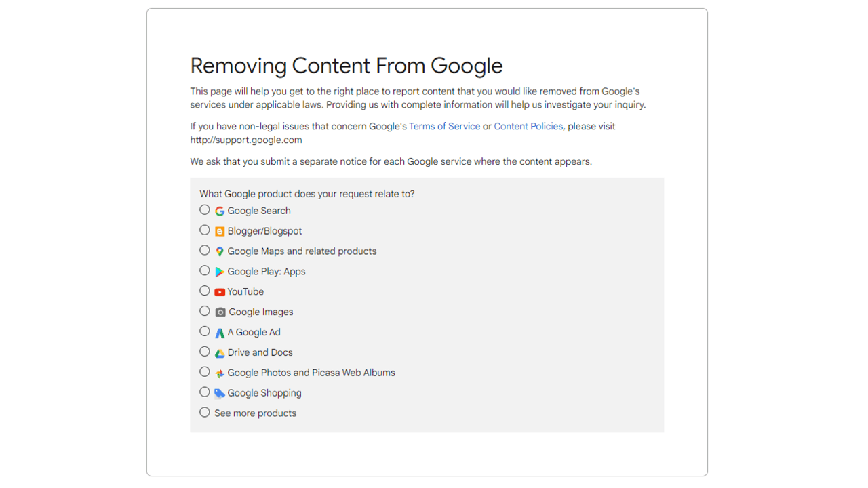Open the Terms of Service link
868x488 pixels.
tap(444, 126)
